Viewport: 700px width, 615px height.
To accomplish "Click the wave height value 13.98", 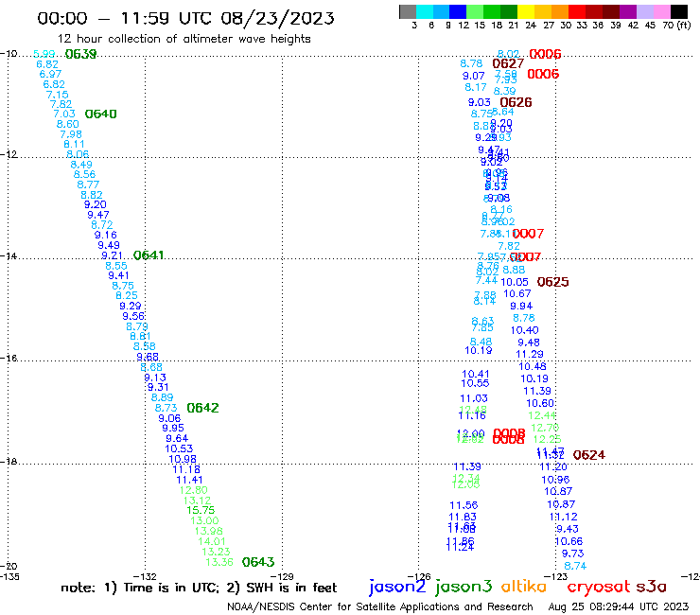I will pos(208,532).
